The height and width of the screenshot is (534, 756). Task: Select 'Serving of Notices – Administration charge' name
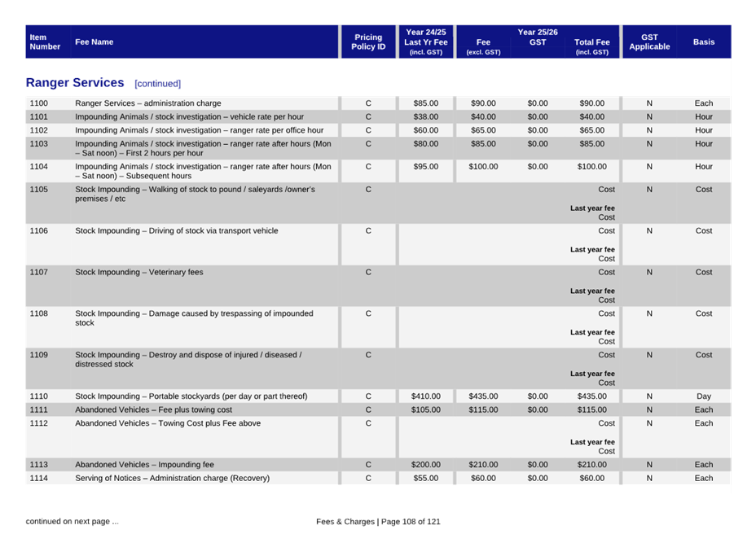click(x=172, y=478)
